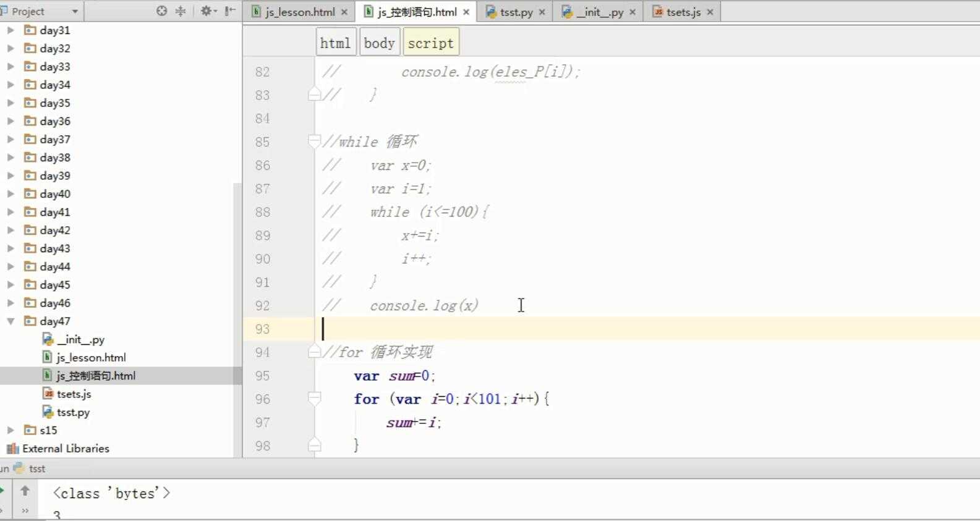Select the day34 folder row

click(117, 84)
